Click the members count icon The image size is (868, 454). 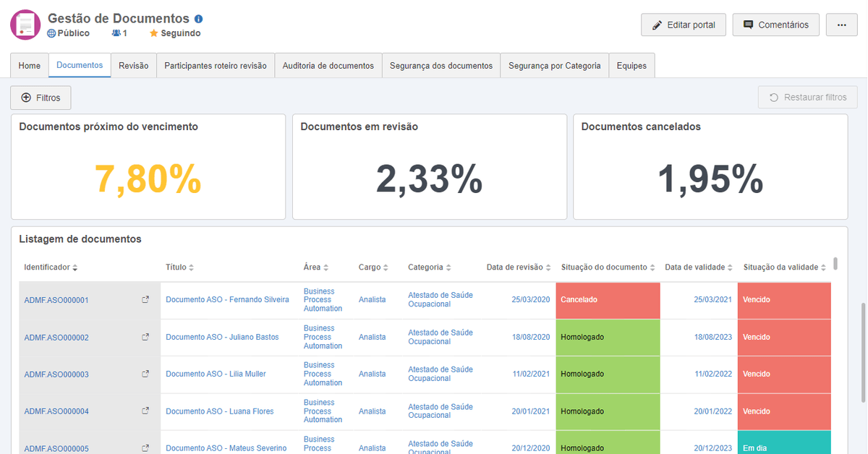point(116,33)
